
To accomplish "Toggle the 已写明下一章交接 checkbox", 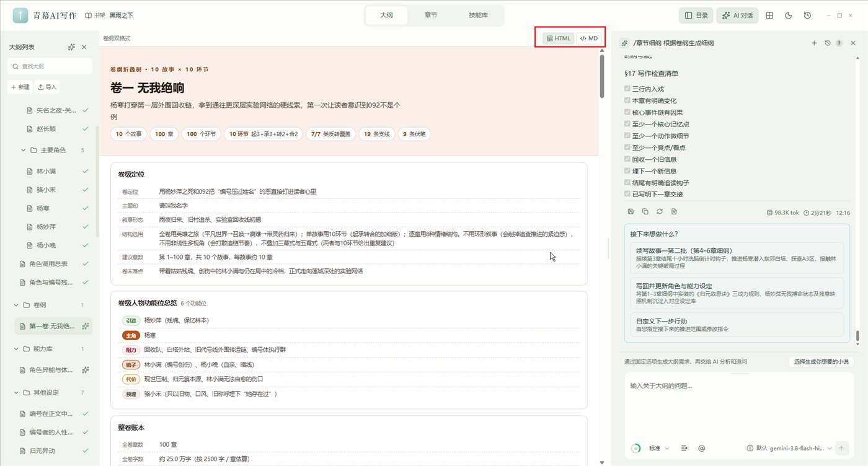I will pyautogui.click(x=627, y=195).
